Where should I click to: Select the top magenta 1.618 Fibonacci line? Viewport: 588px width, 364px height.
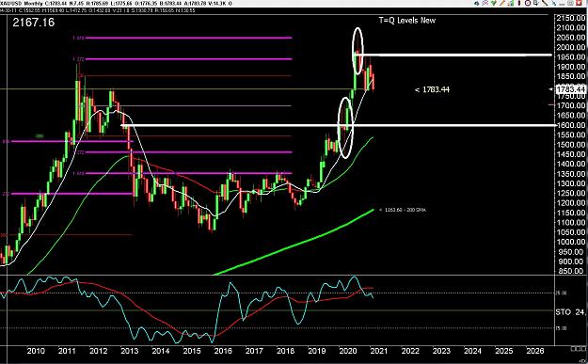click(x=187, y=38)
